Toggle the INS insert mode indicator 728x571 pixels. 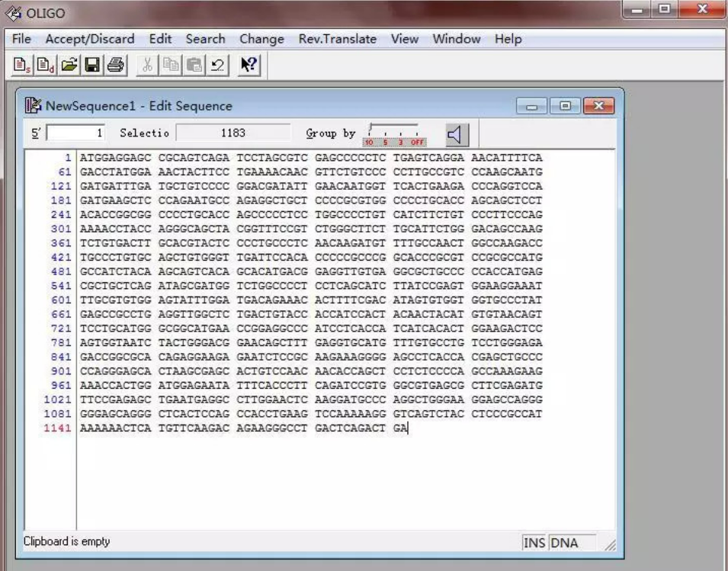pyautogui.click(x=534, y=543)
